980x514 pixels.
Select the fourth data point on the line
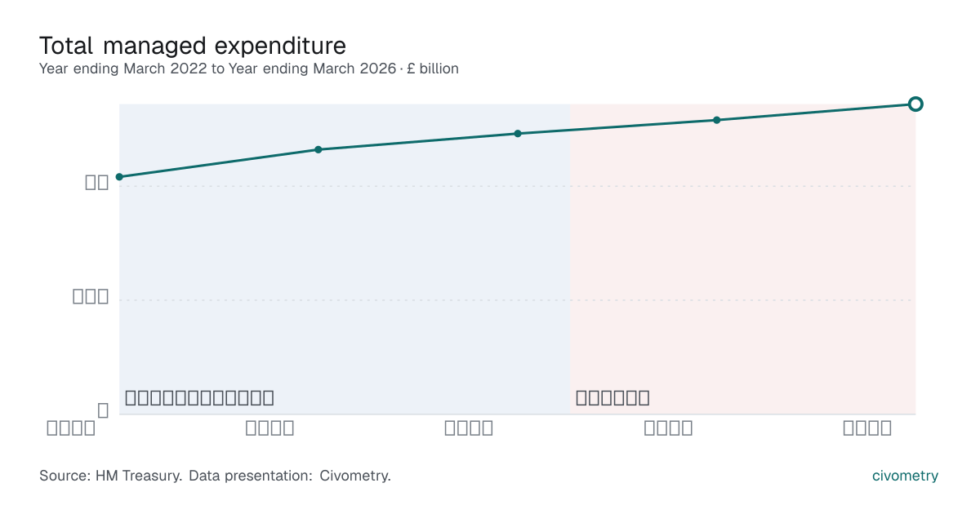[717, 120]
